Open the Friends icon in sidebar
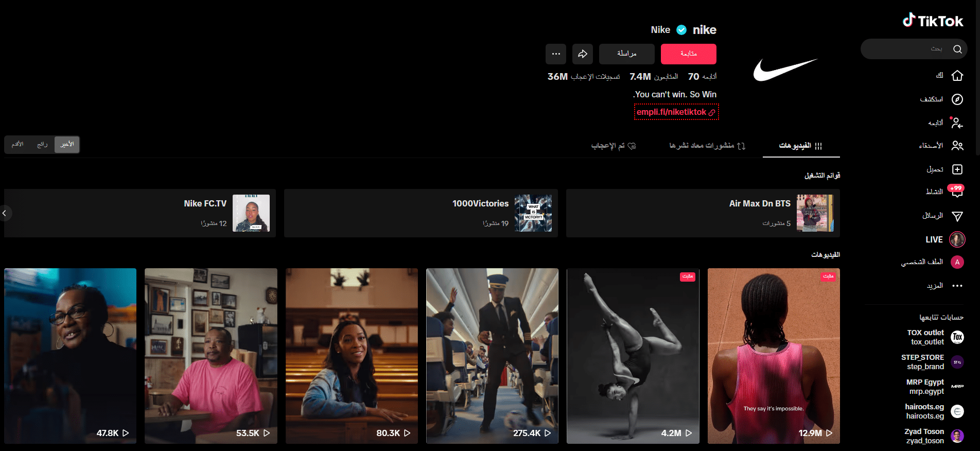The height and width of the screenshot is (451, 980). point(957,146)
